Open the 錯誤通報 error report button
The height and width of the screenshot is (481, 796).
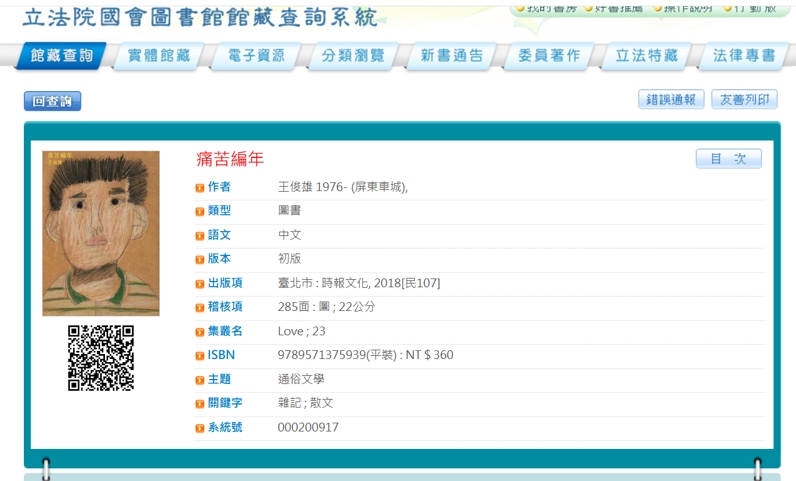coord(670,100)
